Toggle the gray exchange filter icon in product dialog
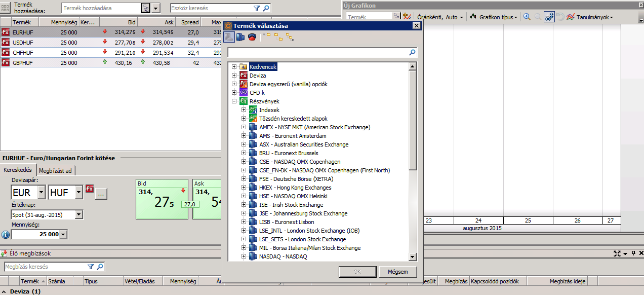The width and height of the screenshot is (644, 295). point(229,37)
